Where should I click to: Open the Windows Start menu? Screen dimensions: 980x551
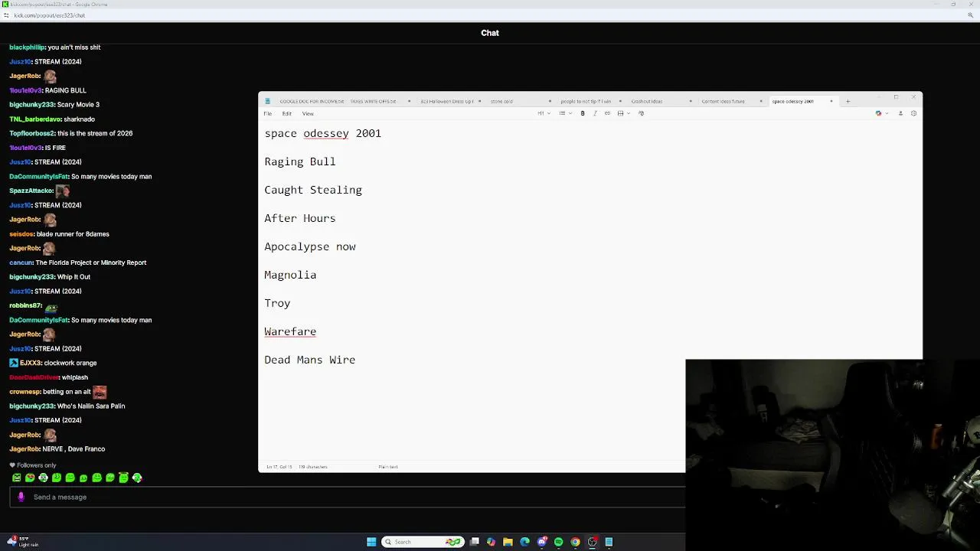click(x=371, y=542)
